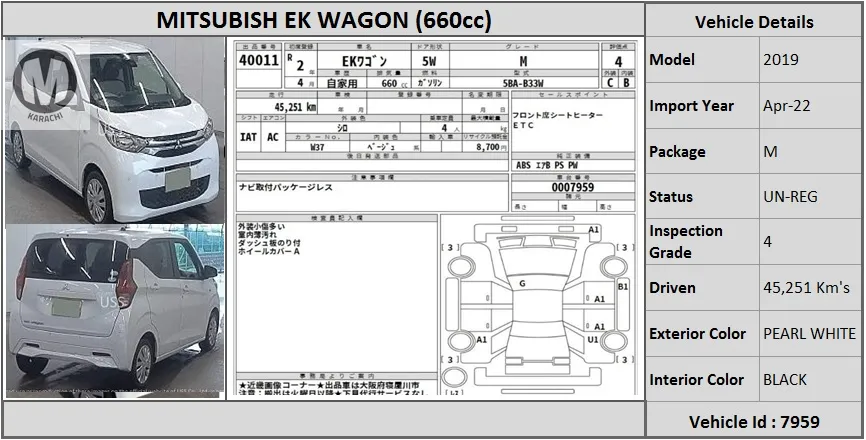Select the 'B1' damage mark on the diagram
This screenshot has height=440, width=866.
pyautogui.click(x=623, y=287)
